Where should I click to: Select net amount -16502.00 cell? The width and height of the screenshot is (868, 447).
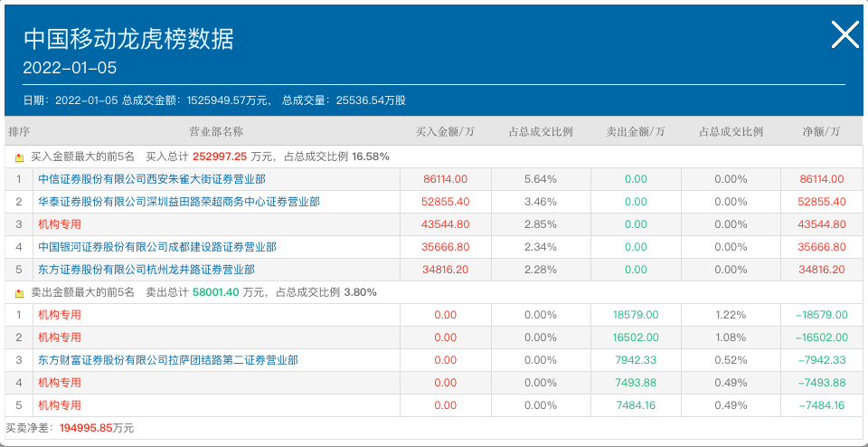(822, 338)
